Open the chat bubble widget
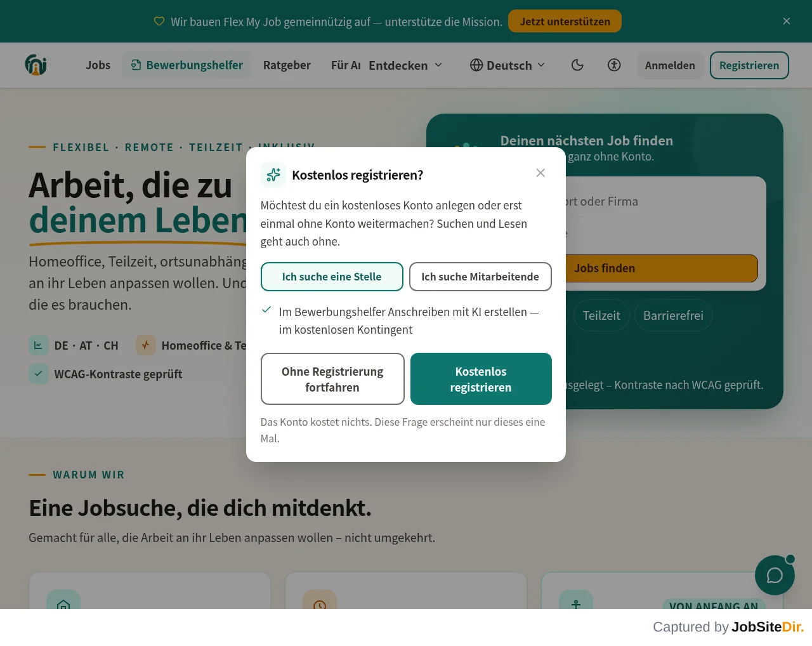The width and height of the screenshot is (812, 646). [x=775, y=575]
